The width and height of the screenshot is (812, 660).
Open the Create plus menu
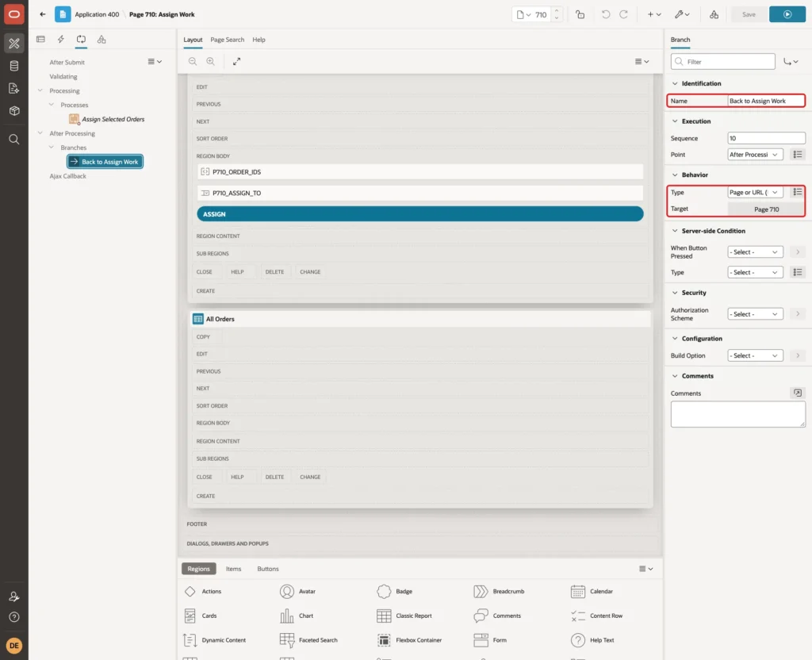click(654, 14)
